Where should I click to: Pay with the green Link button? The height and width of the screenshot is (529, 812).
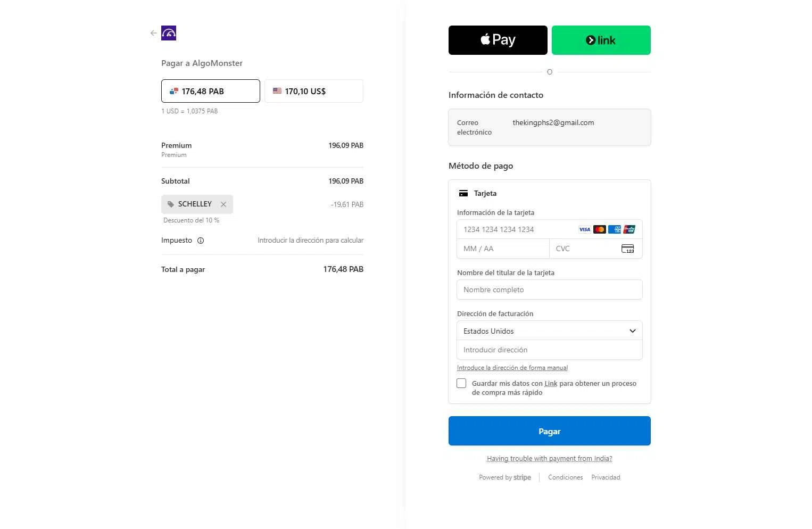click(x=601, y=40)
